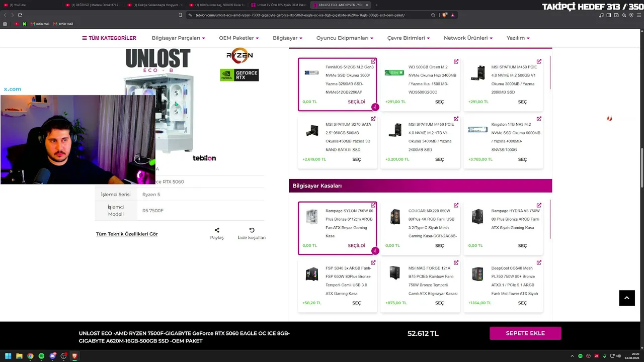Select the Rampage HYDRA V5 case option

(x=522, y=246)
